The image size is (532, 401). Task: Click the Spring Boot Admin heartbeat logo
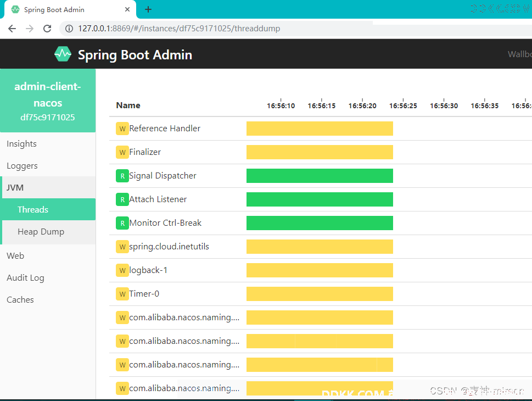63,54
